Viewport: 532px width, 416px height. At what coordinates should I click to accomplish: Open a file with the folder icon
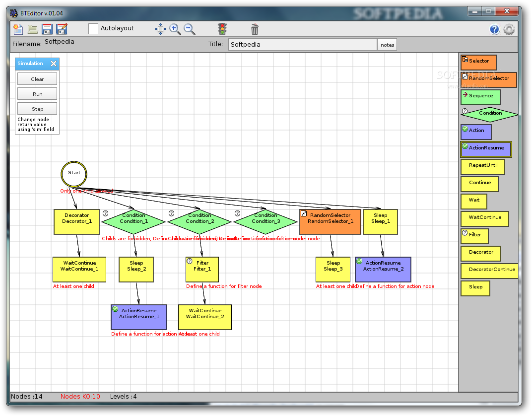(x=33, y=29)
